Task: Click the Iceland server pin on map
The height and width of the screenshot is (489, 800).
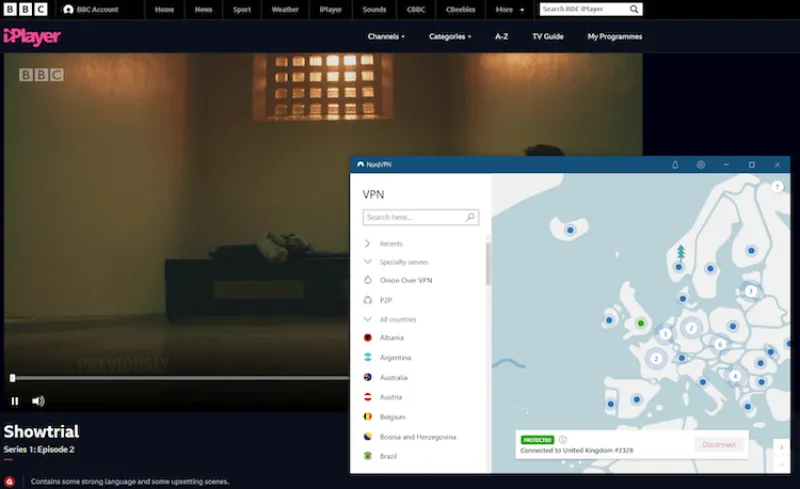Action: pyautogui.click(x=570, y=230)
